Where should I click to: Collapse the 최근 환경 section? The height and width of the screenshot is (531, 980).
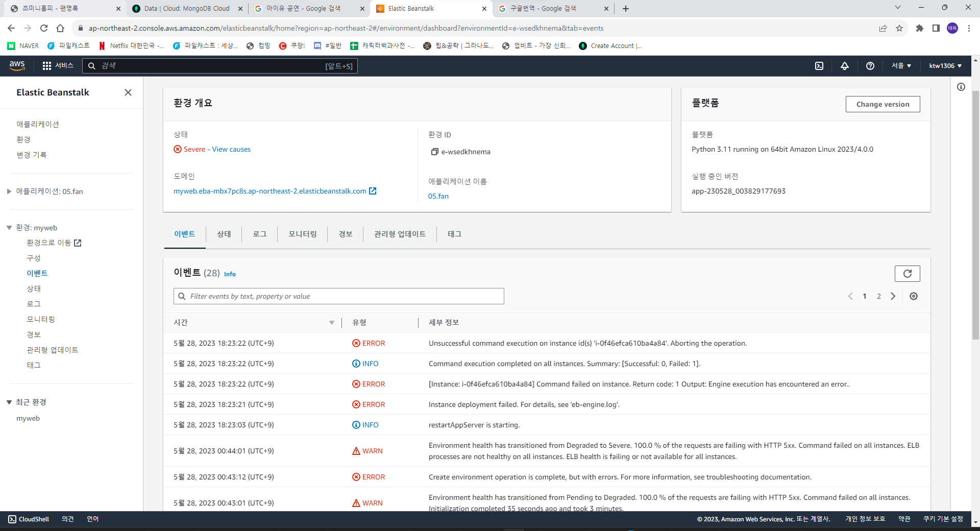point(9,402)
